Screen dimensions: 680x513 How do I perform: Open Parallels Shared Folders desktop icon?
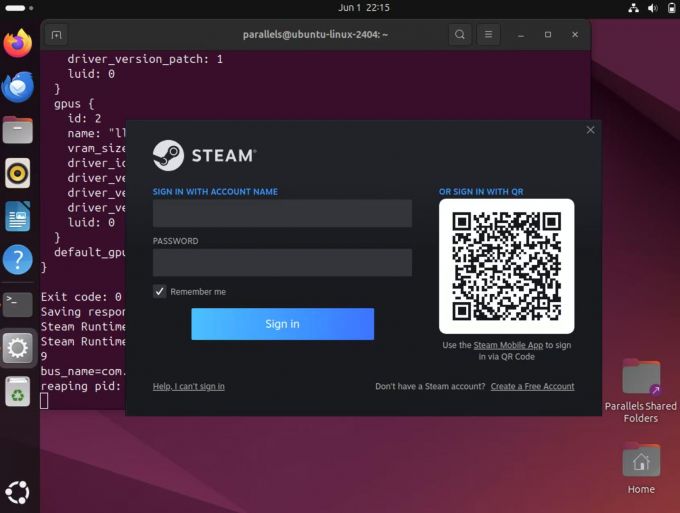click(641, 391)
